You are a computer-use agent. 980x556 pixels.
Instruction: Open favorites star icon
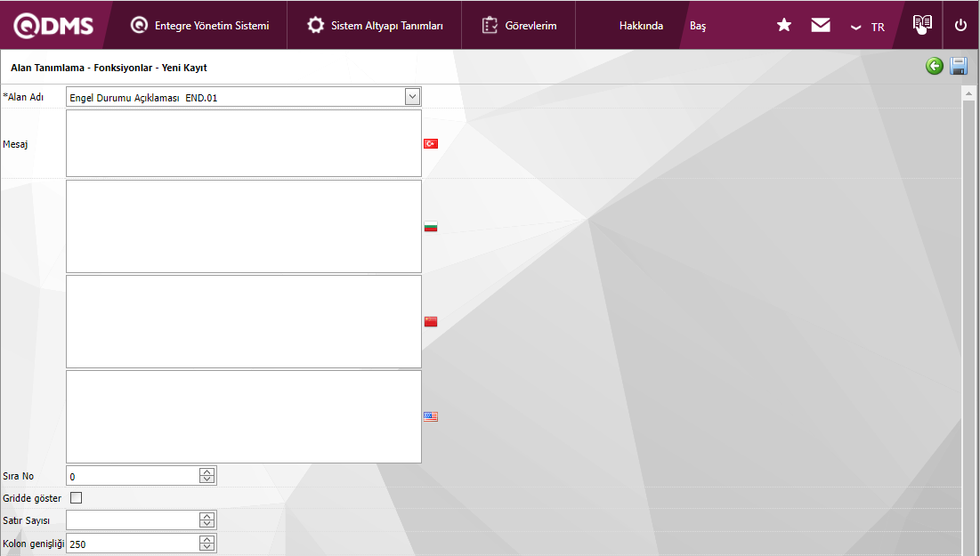pos(784,25)
